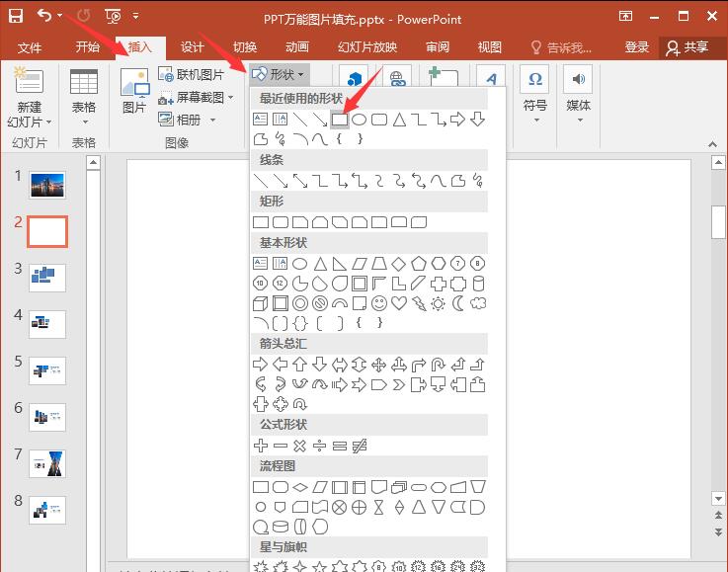728x572 pixels.
Task: Select the right triangle in basic shapes
Action: [340, 264]
